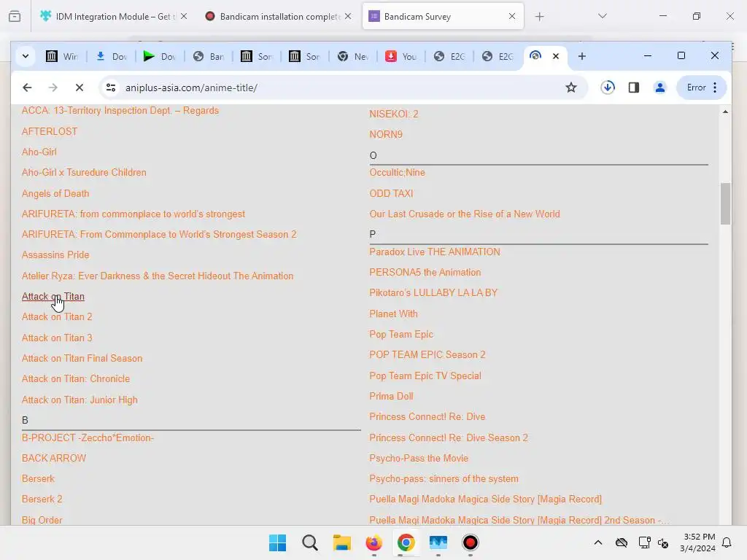Open the 'Berserk 2' link
Screen dimensions: 747x560
pyautogui.click(x=42, y=499)
